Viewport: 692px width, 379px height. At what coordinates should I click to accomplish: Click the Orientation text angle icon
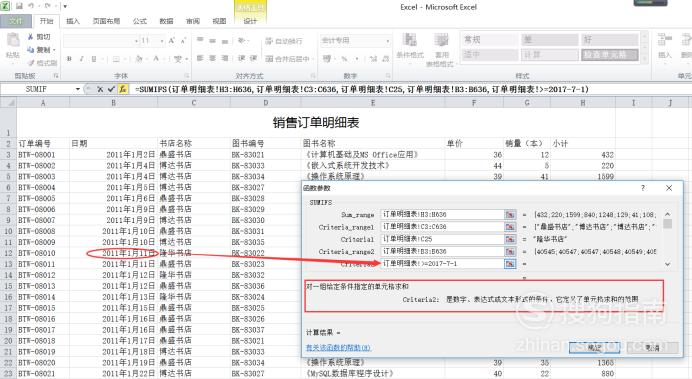click(242, 41)
